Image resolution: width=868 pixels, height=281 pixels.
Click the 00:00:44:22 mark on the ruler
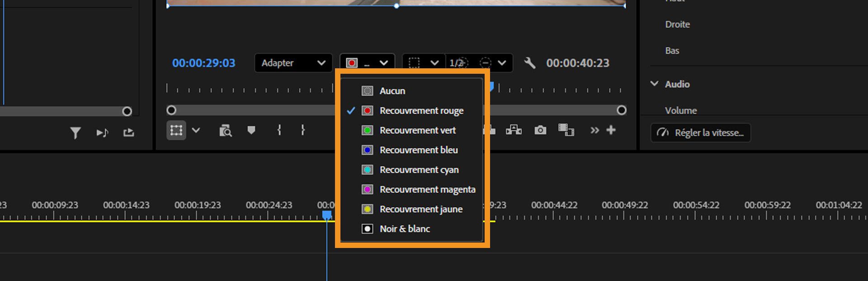click(x=554, y=205)
